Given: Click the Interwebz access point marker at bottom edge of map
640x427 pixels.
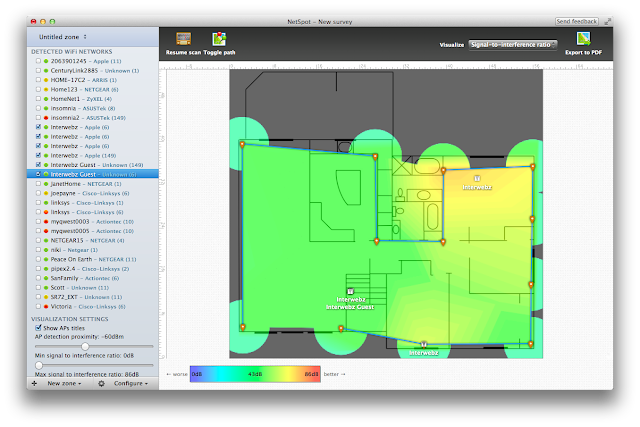Looking at the screenshot, I should tap(424, 345).
